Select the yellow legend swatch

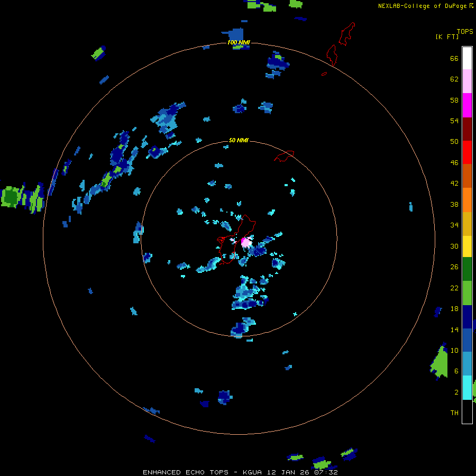coord(467,246)
